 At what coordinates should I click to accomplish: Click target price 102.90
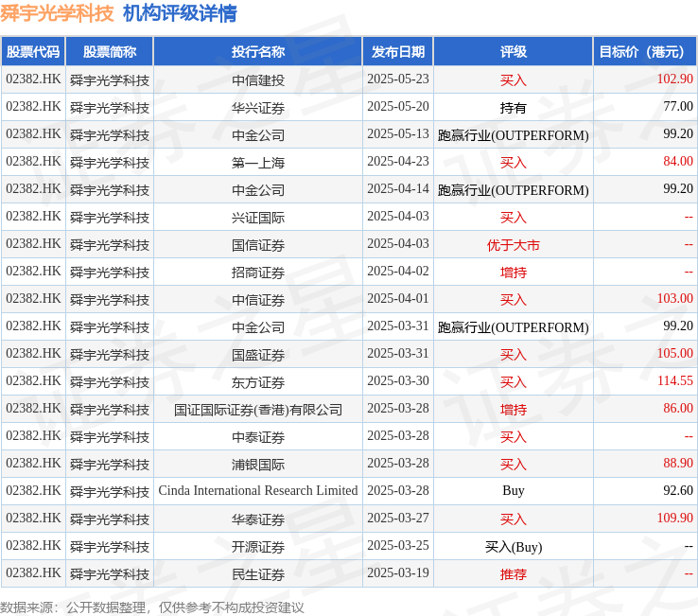[675, 79]
